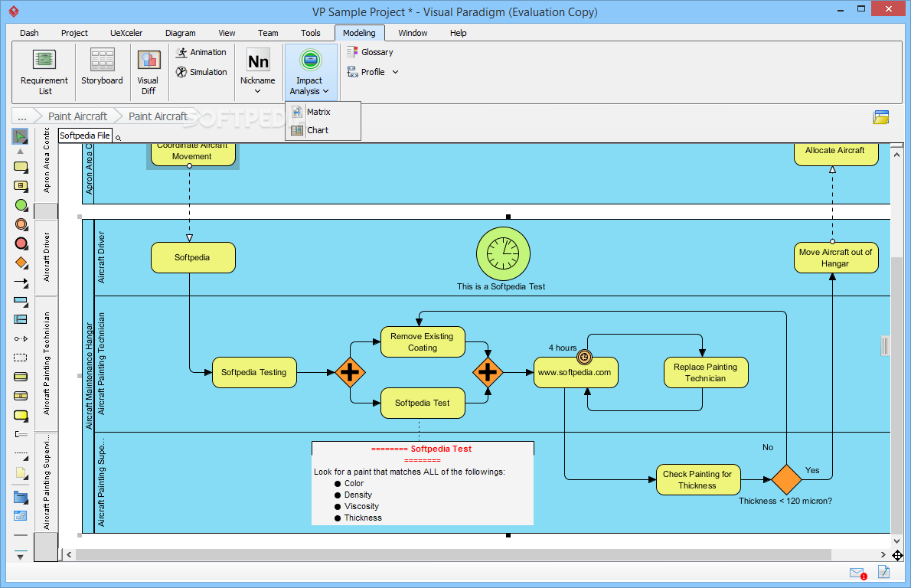Open the Storyboard tool
911x588 pixels.
102,68
